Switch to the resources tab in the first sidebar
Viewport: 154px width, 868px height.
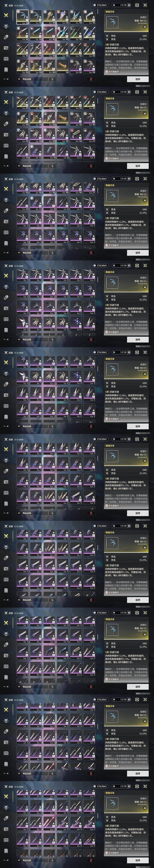point(6,48)
